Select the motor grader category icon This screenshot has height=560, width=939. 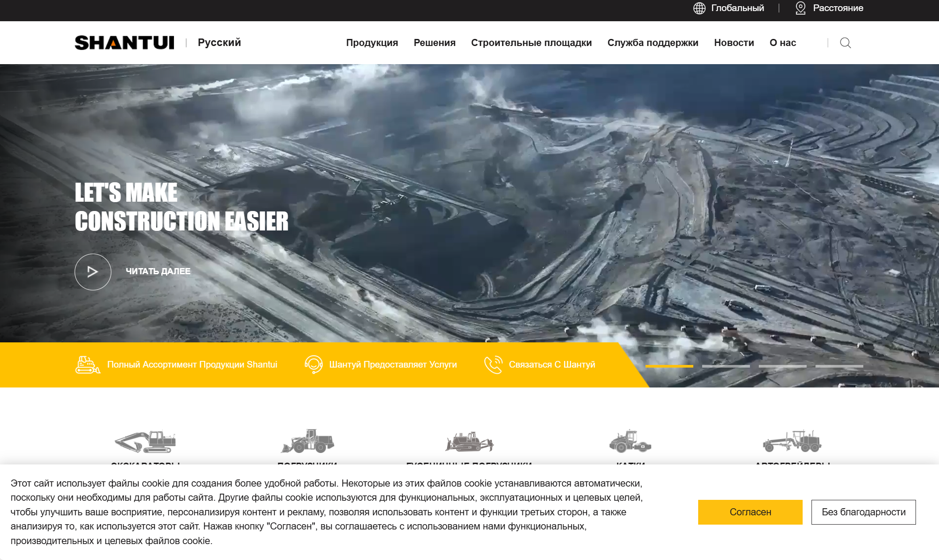click(x=792, y=441)
